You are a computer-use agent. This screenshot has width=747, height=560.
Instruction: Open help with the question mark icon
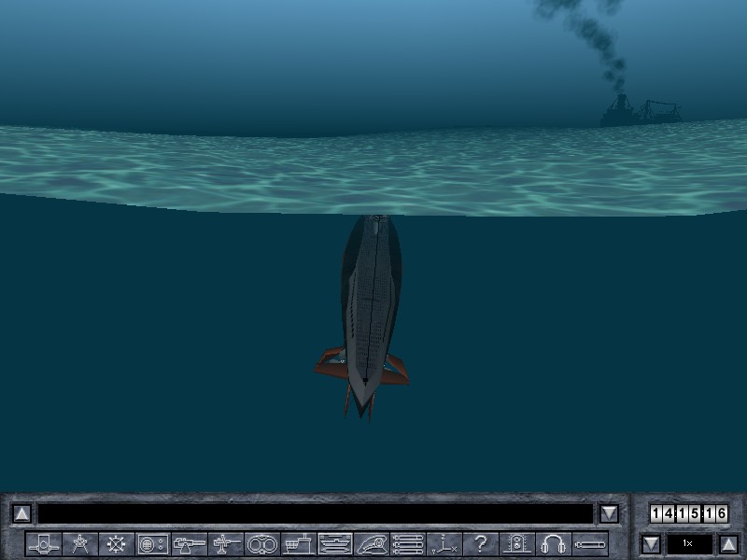481,544
